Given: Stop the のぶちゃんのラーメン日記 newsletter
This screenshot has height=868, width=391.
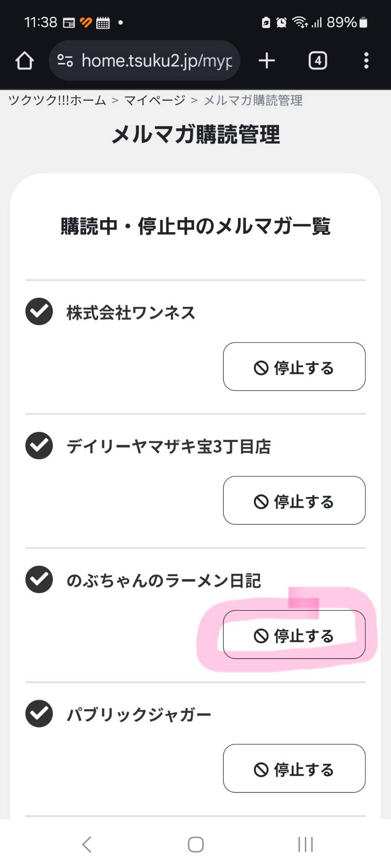Looking at the screenshot, I should [294, 635].
